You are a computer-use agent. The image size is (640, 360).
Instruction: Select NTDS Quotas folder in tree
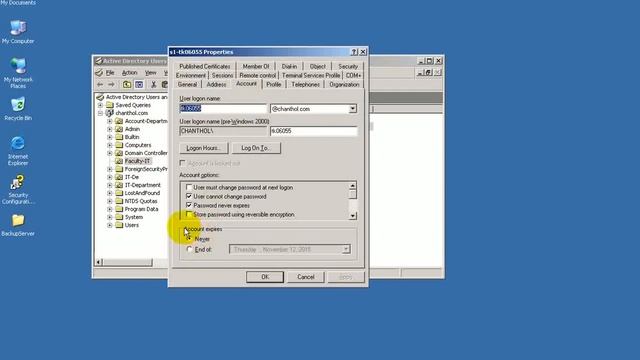click(141, 201)
